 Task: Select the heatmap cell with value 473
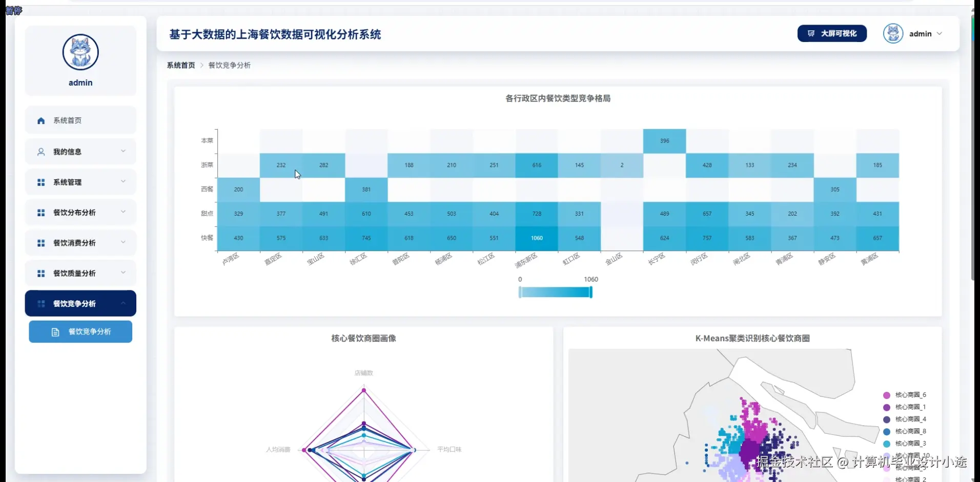coord(835,239)
